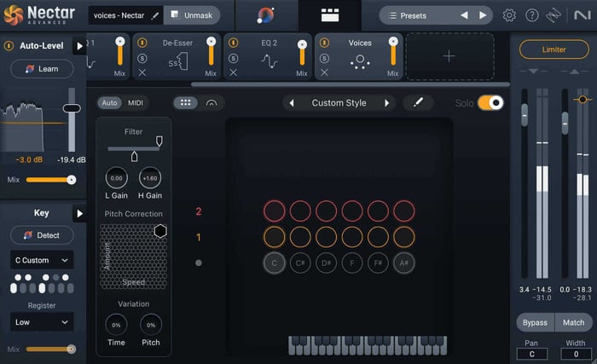Screen dimensions: 597x364
Task: Click the Width input field
Action: click(576, 354)
